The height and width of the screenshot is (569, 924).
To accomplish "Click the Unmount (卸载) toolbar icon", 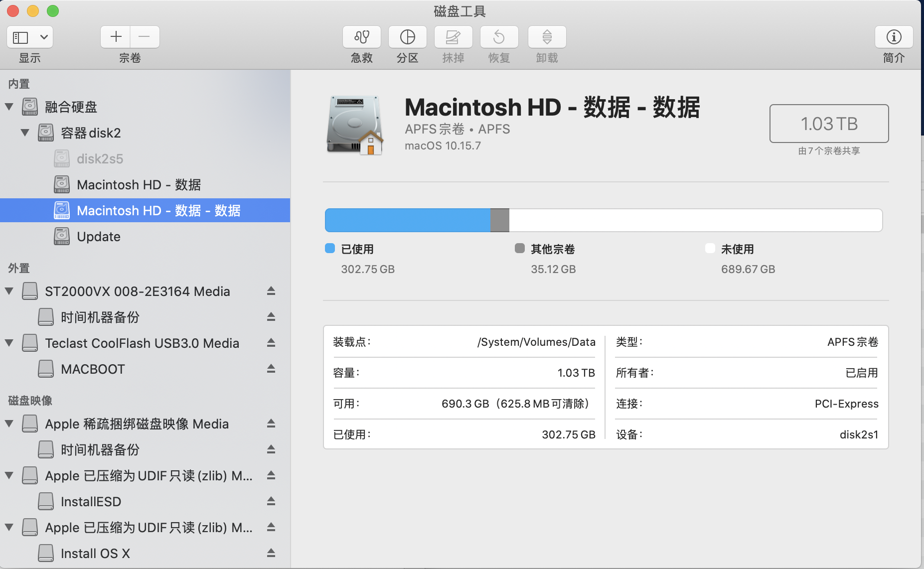I will [x=547, y=37].
